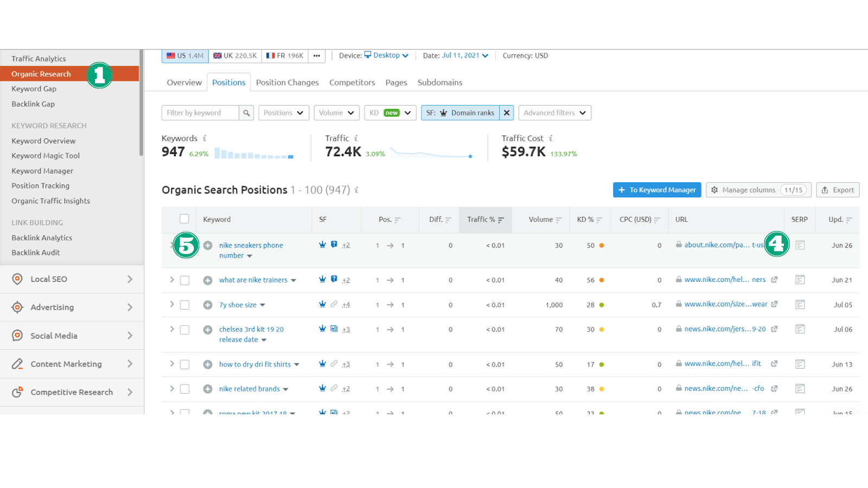This screenshot has width=868, height=488.
Task: Select the UK 220.5K database tab
Action: 235,56
